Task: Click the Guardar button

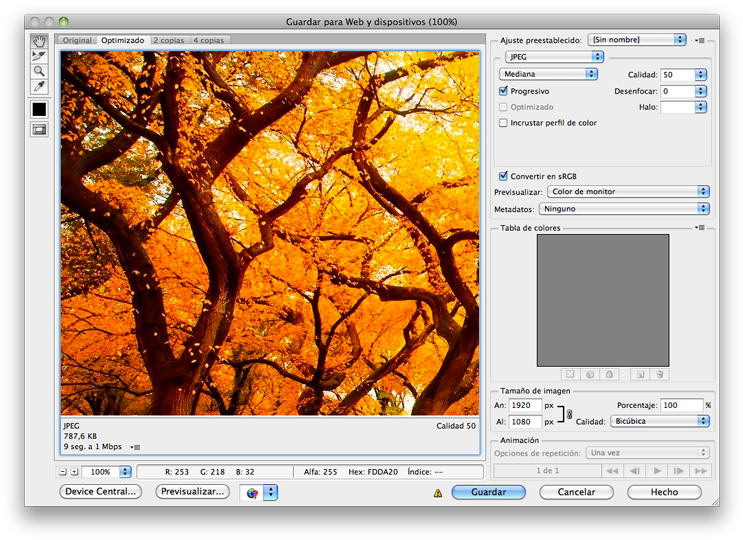Action: [x=487, y=492]
